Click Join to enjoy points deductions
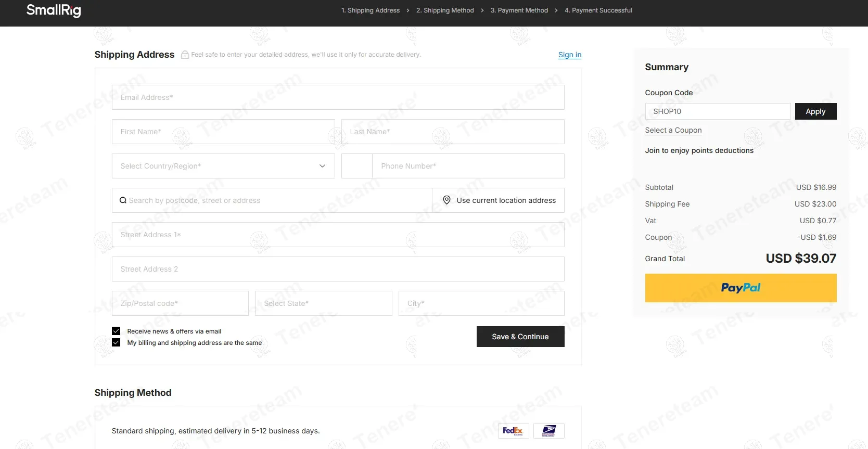 (699, 150)
